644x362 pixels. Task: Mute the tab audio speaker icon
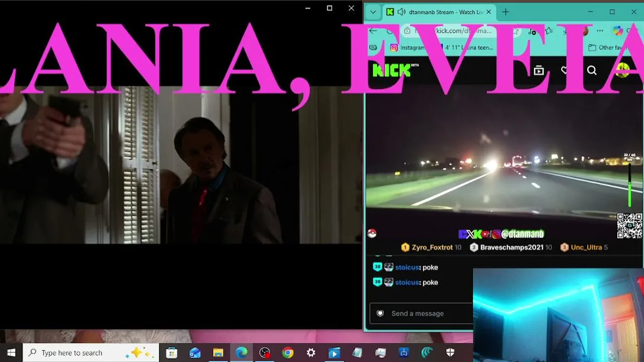(x=401, y=12)
